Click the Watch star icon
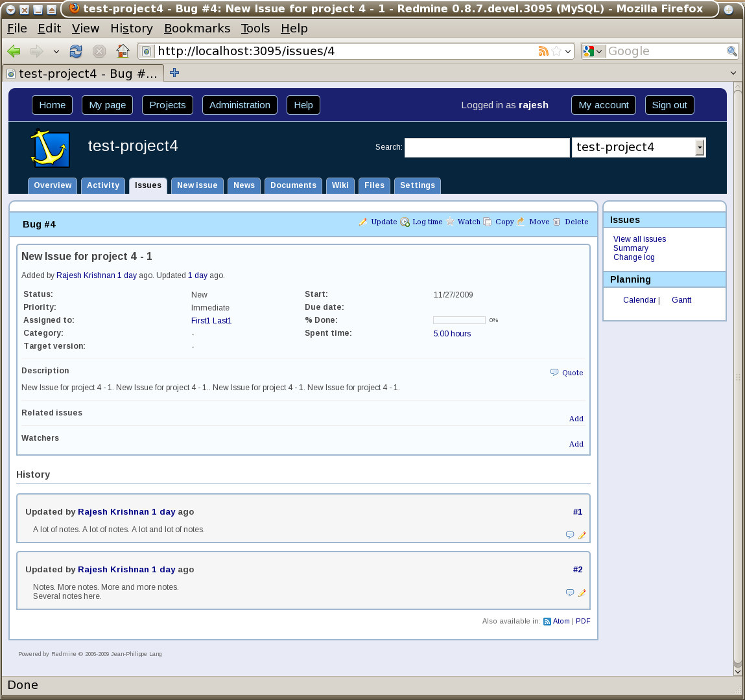 450,221
